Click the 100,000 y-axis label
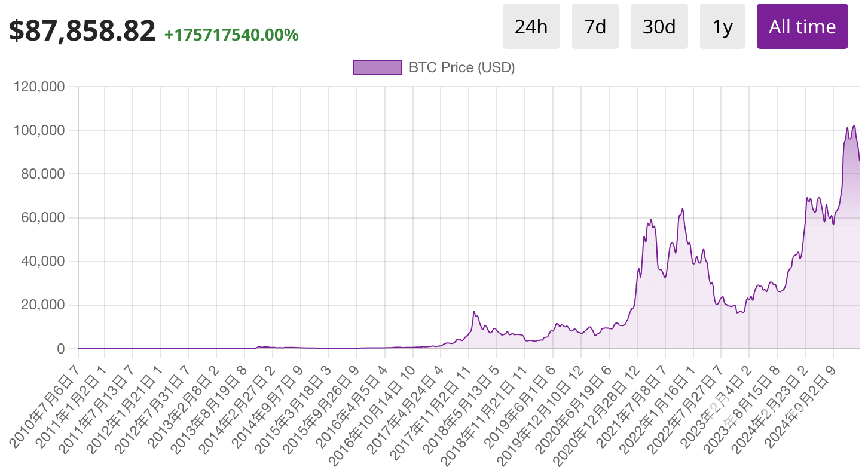Viewport: 868px width, 473px height. [39, 131]
